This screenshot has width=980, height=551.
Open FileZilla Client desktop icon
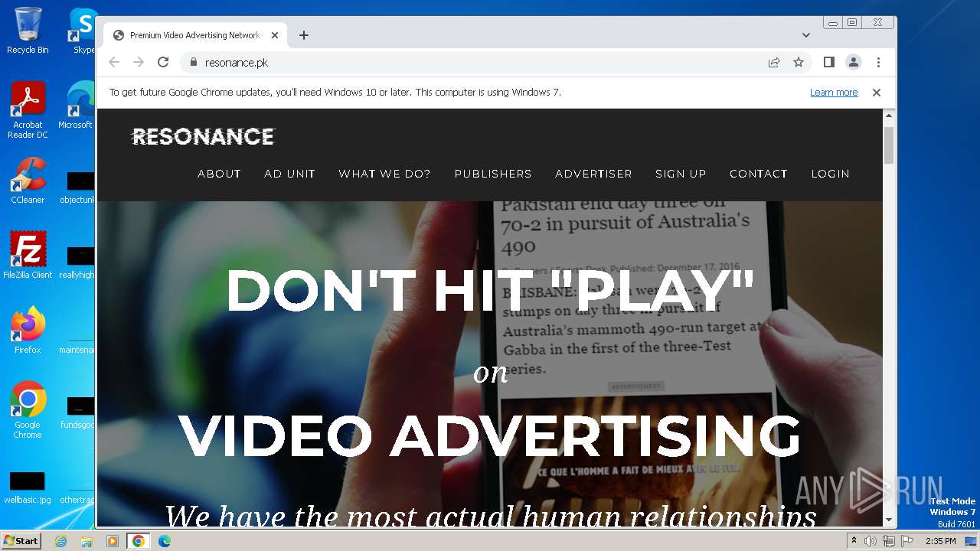(28, 255)
